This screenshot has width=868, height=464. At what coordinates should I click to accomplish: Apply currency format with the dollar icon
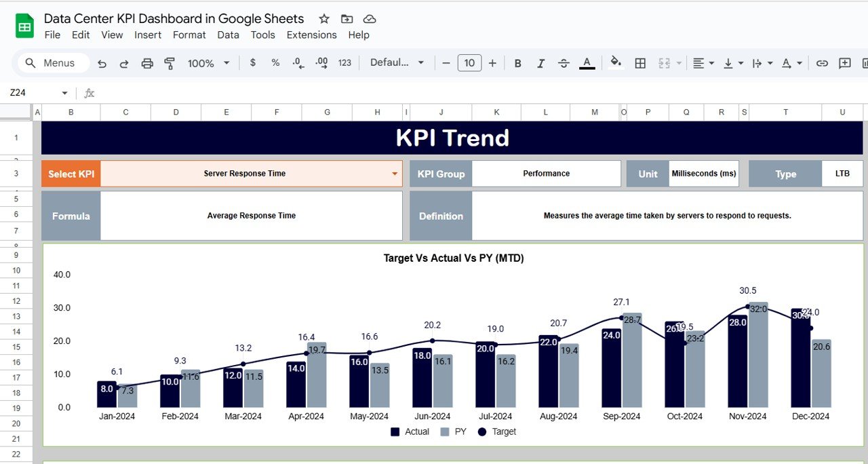click(252, 62)
